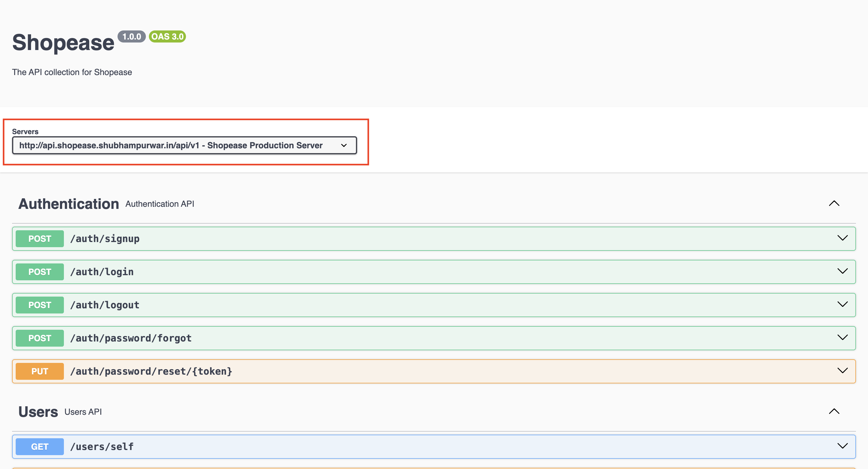
Task: Click the Authentication tag heading
Action: click(x=69, y=204)
